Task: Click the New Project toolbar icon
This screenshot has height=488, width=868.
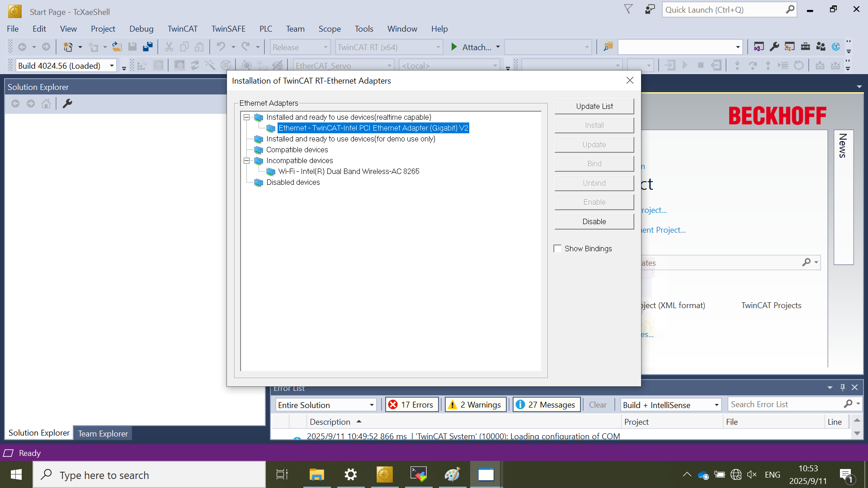Action: (68, 47)
